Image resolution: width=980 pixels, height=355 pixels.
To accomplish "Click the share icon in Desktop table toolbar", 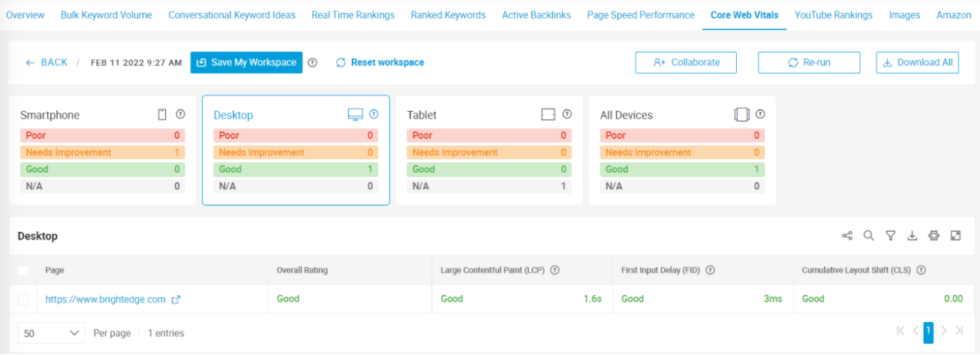I will (847, 236).
